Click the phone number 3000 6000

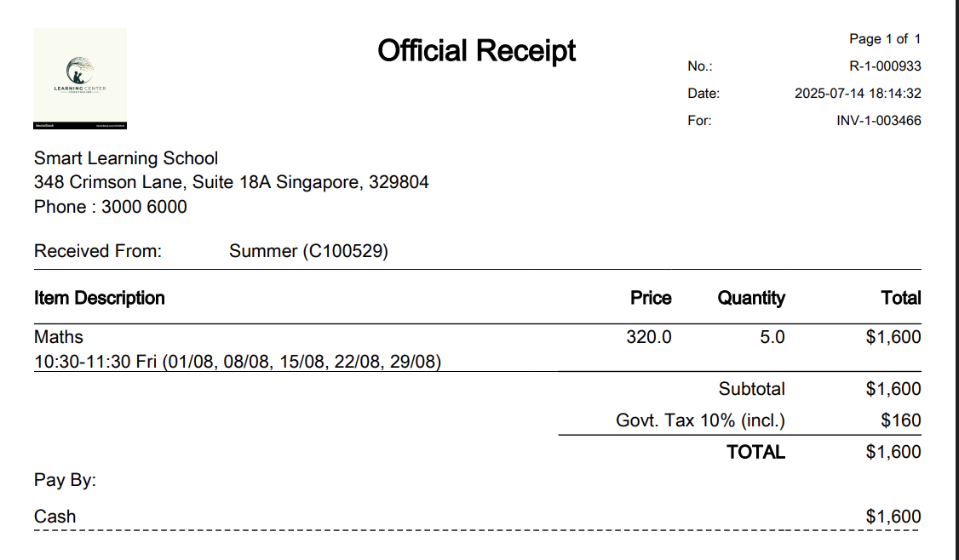144,207
